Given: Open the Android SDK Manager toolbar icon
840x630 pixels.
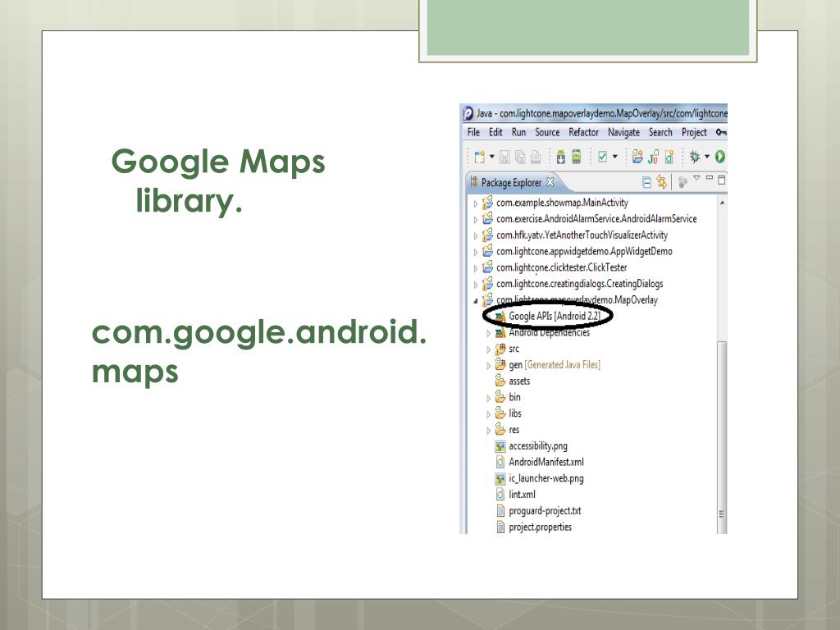Looking at the screenshot, I should pyautogui.click(x=559, y=157).
